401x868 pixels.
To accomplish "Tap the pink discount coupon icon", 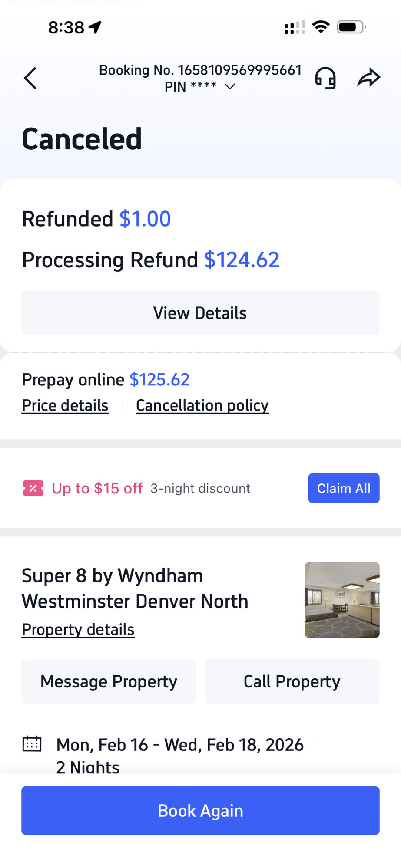I will (33, 488).
